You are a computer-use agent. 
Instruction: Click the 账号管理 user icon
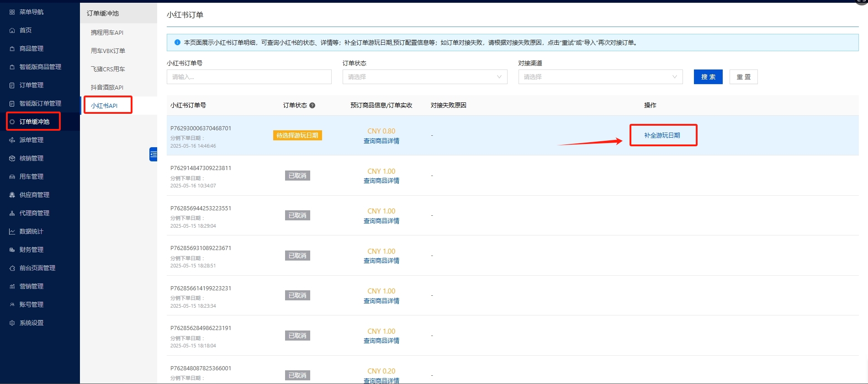[12, 304]
